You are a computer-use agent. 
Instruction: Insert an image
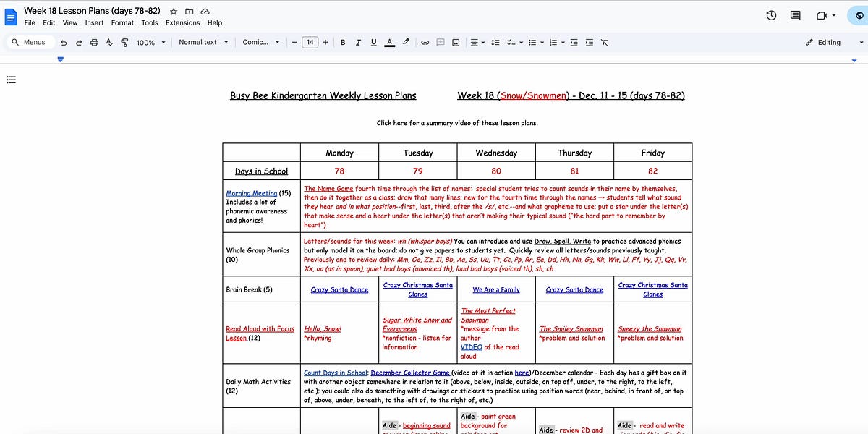pos(456,42)
